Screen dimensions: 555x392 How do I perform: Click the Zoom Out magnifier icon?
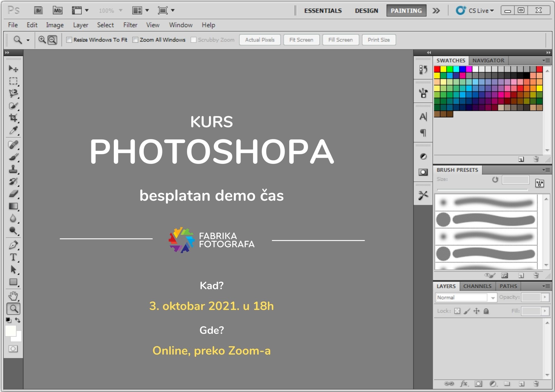coord(52,40)
